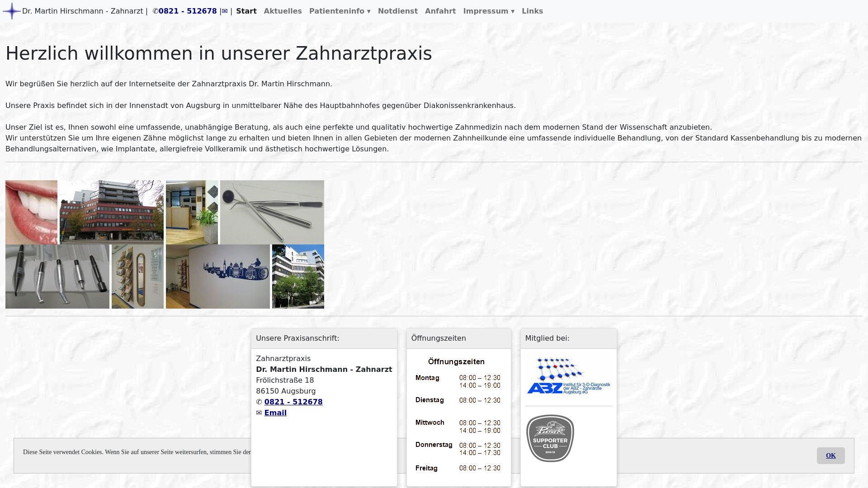Accept cookies with the OK button

click(830, 455)
